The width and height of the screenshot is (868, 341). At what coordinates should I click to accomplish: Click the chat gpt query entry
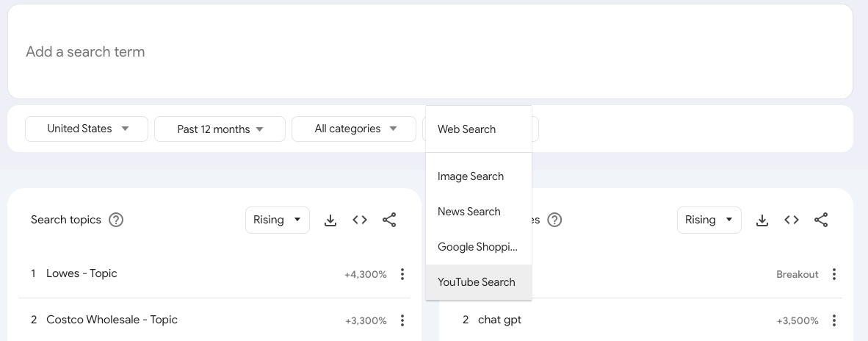pyautogui.click(x=499, y=320)
